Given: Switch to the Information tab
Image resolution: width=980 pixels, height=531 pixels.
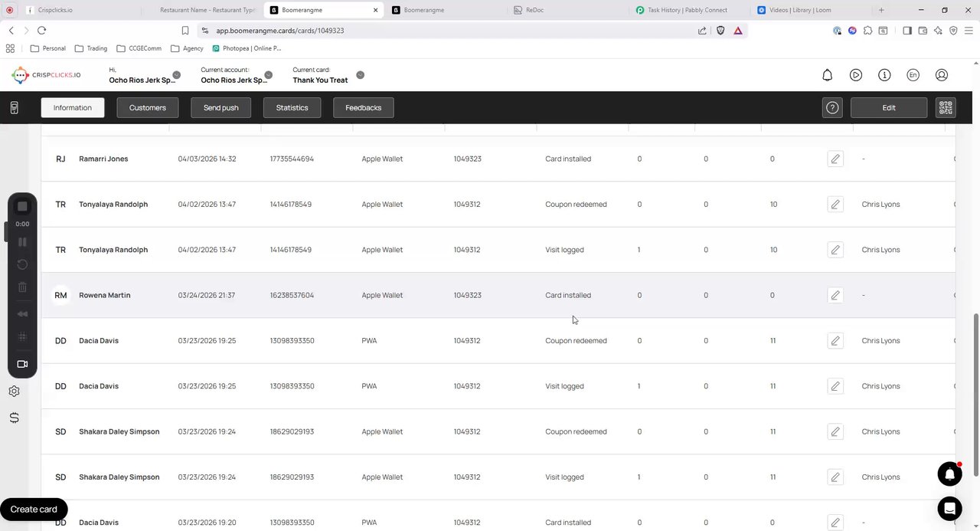Looking at the screenshot, I should (73, 108).
